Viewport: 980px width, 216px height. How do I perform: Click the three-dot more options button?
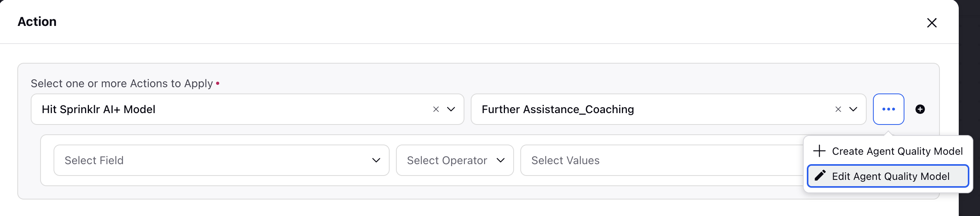pos(888,109)
